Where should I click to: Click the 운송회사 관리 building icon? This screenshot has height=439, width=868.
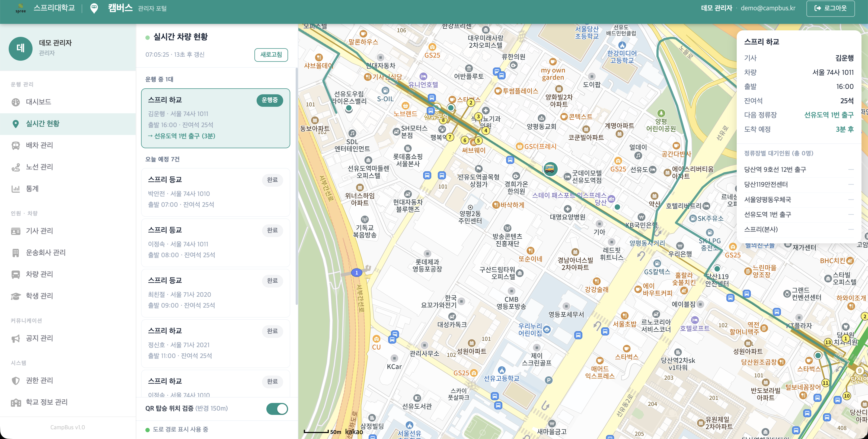(15, 253)
